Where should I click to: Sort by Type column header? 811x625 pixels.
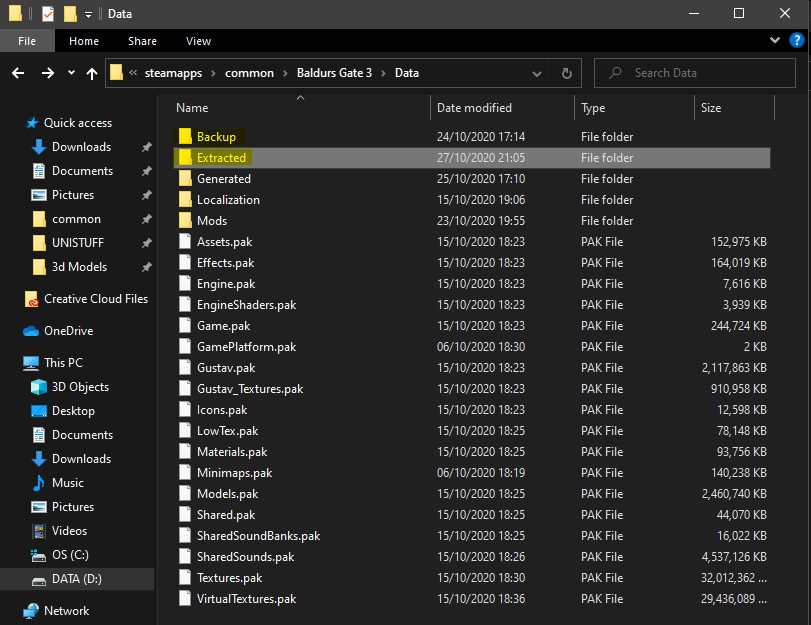pos(593,108)
